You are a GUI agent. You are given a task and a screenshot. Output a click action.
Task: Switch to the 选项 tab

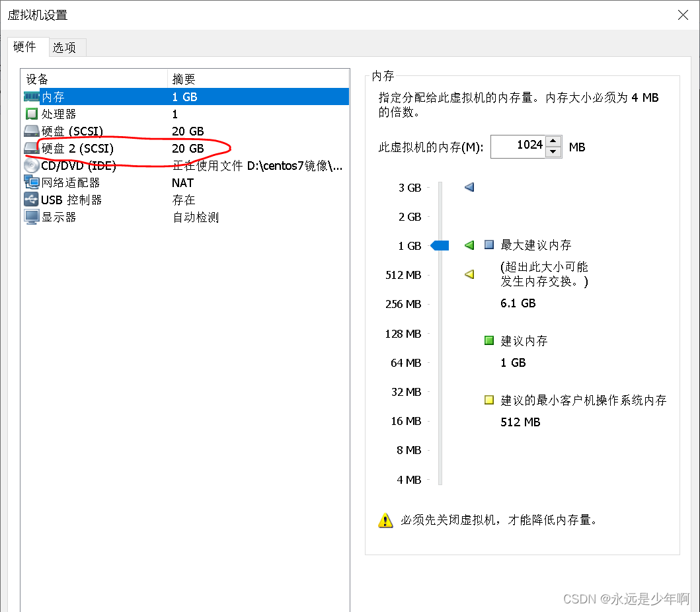[66, 47]
